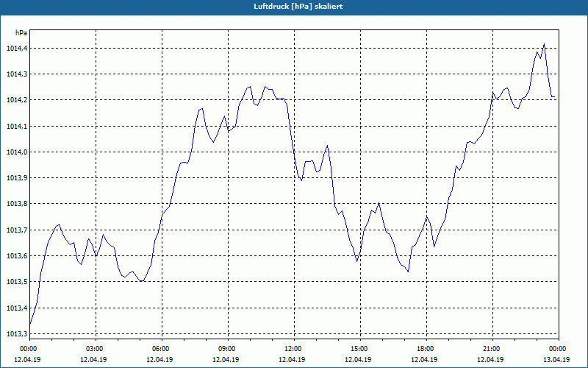Viewport: 588px width, 368px height.
Task: Select the y-axis value 1013,7
Action: [x=17, y=230]
